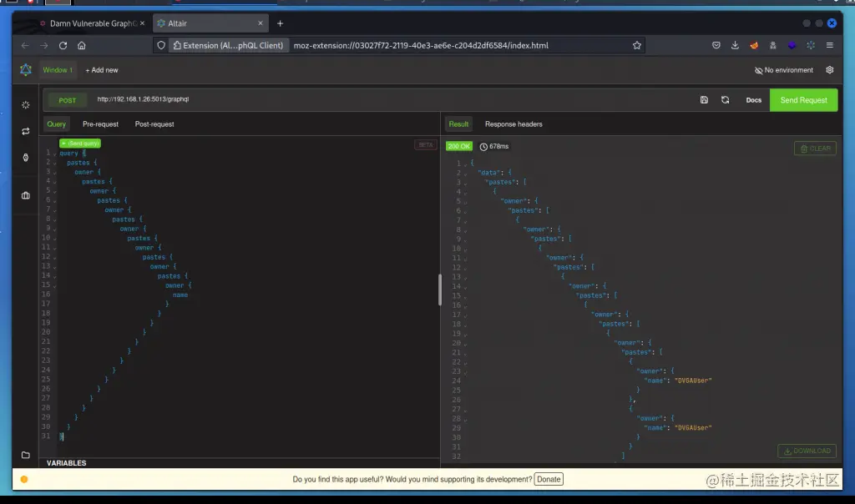The width and height of the screenshot is (855, 504).
Task: Bookmark this page with the star icon
Action: coord(637,45)
